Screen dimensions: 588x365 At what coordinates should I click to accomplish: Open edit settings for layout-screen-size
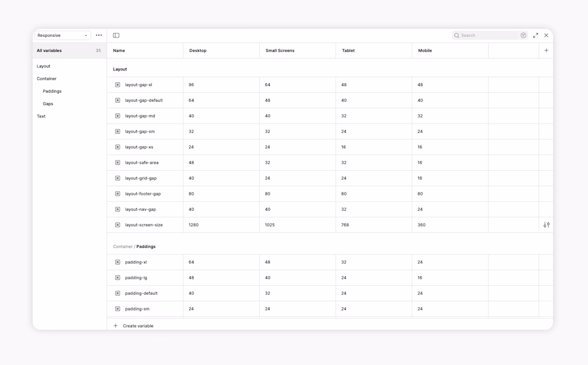tap(546, 225)
